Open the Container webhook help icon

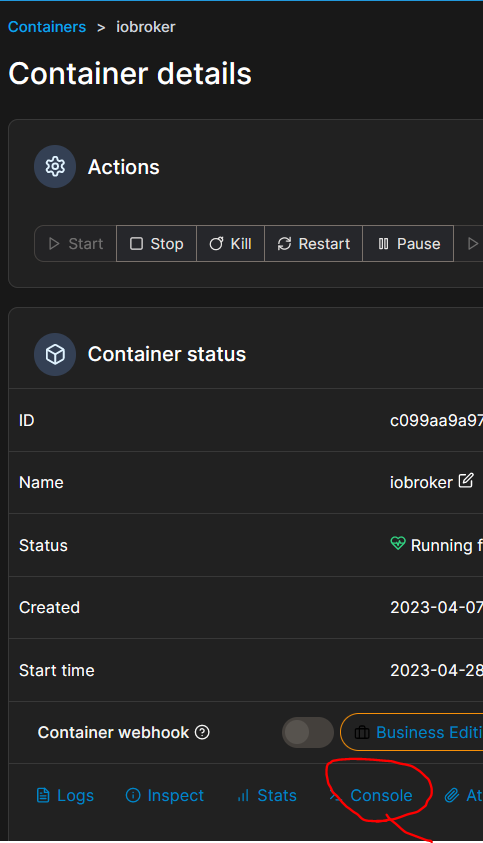click(202, 732)
